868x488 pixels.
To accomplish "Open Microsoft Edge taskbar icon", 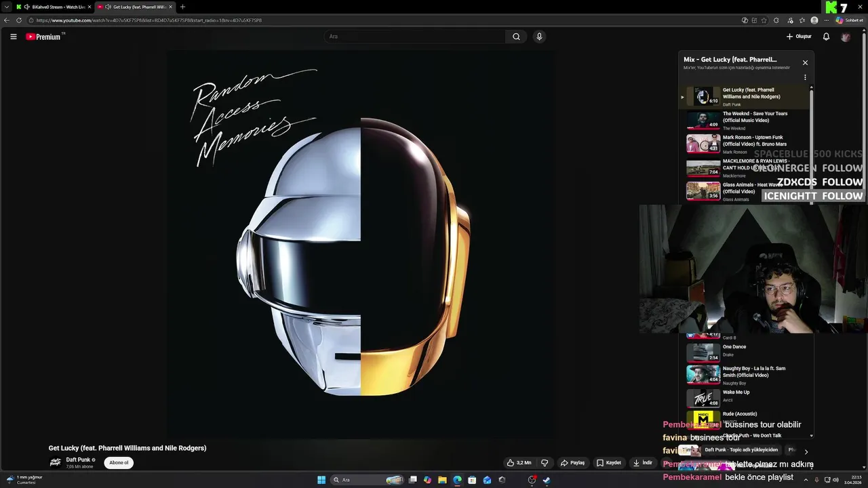I will coord(457,480).
